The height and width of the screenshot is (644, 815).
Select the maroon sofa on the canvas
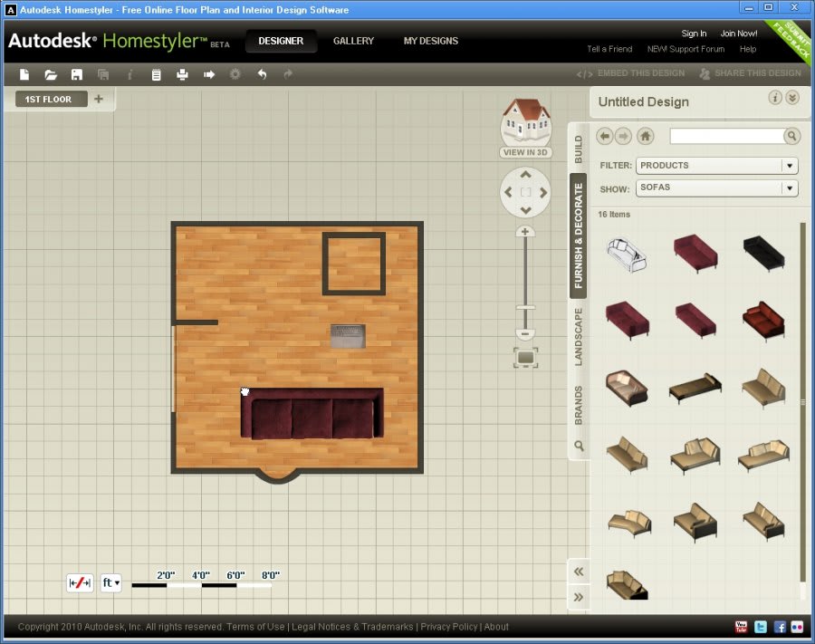pos(312,414)
